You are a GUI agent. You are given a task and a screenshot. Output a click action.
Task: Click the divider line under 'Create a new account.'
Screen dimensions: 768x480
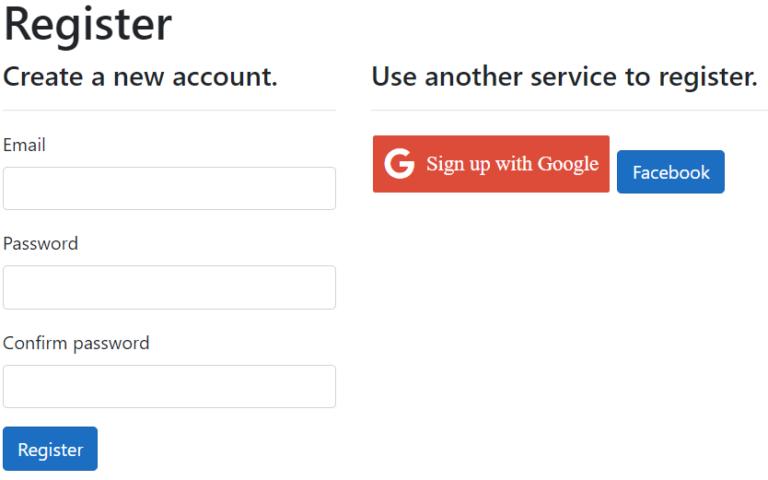169,110
